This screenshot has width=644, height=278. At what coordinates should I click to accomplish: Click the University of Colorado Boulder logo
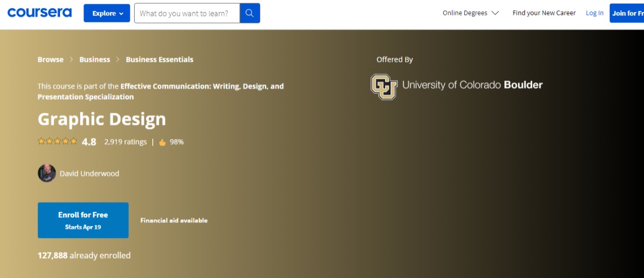(x=457, y=87)
